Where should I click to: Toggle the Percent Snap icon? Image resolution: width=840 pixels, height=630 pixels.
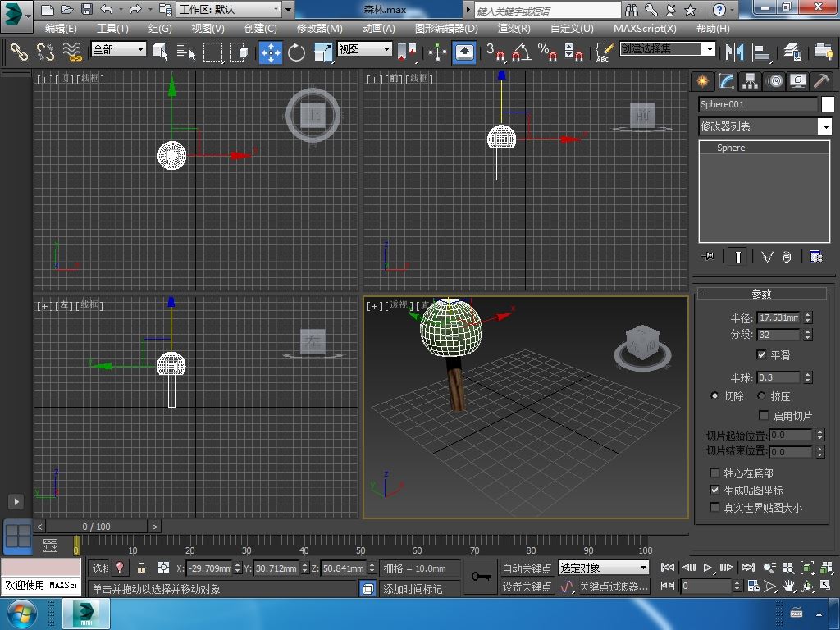[547, 52]
